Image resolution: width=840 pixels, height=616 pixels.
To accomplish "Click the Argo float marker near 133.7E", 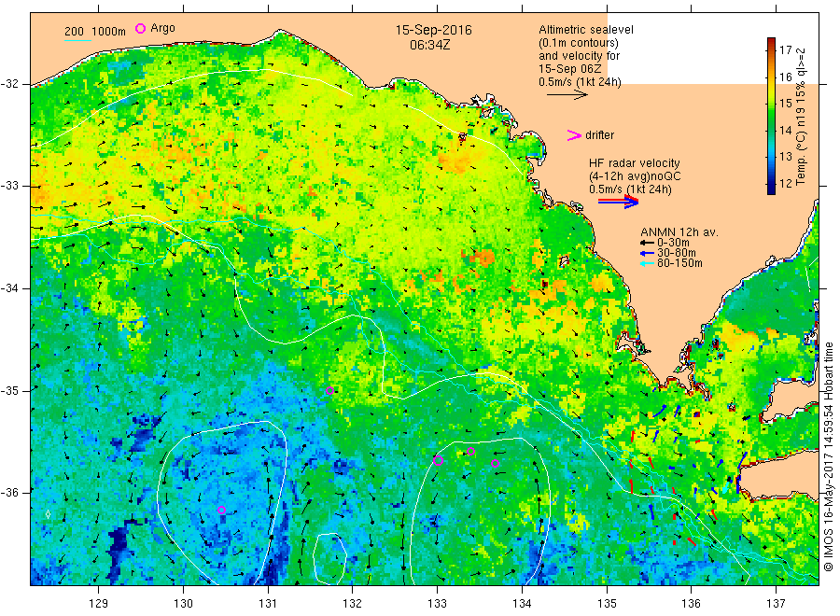I will pyautogui.click(x=495, y=463).
